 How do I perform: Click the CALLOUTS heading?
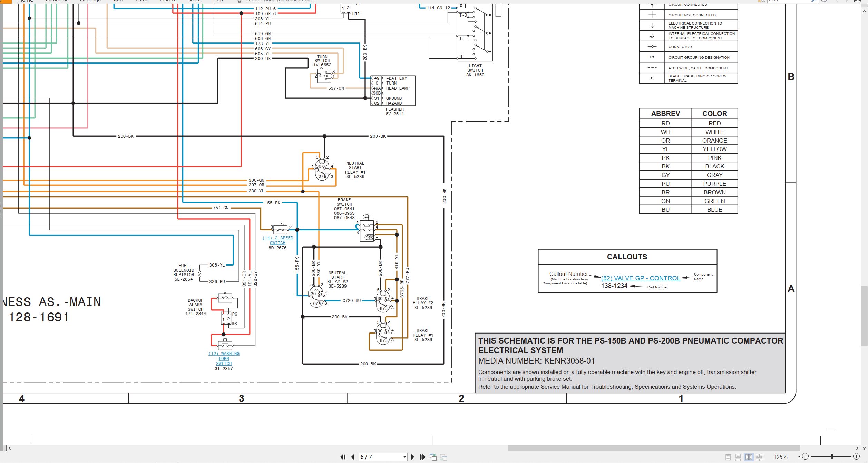pos(627,257)
